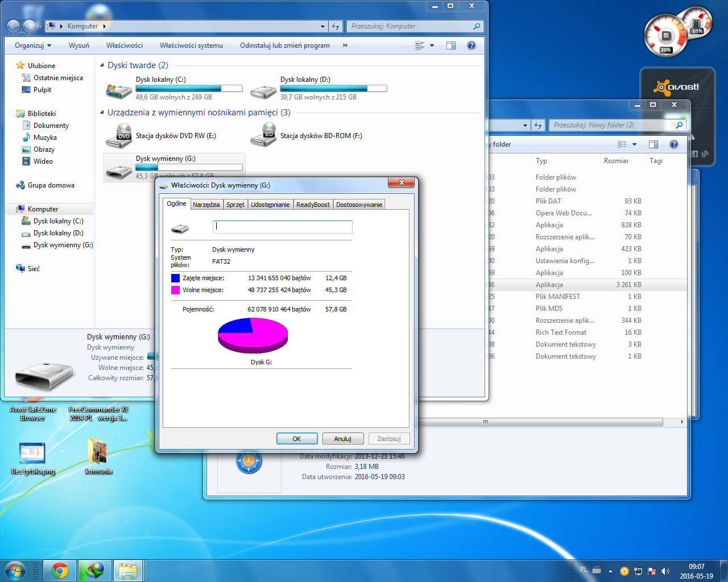Show the preview pane in the Komputer window
728x582 pixels.
click(451, 45)
